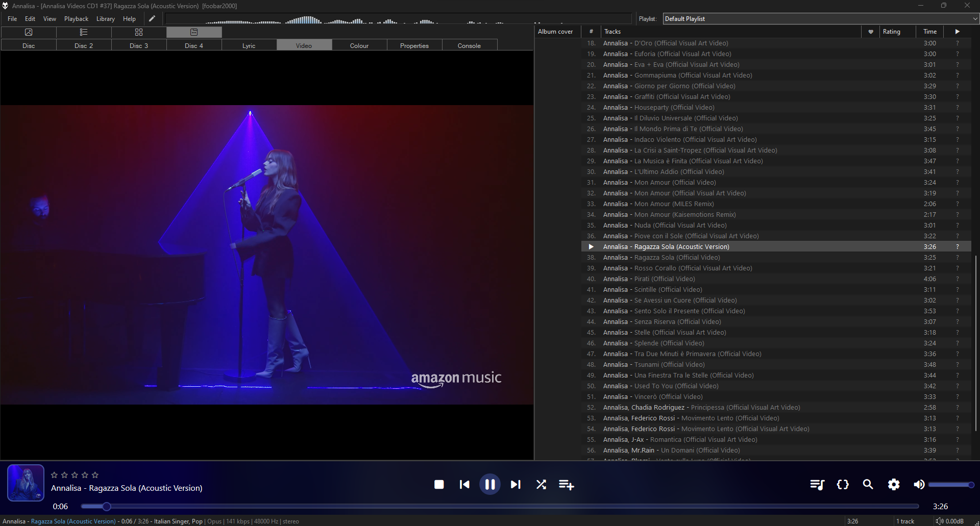
Task: Open the Edit menu
Action: pos(30,19)
